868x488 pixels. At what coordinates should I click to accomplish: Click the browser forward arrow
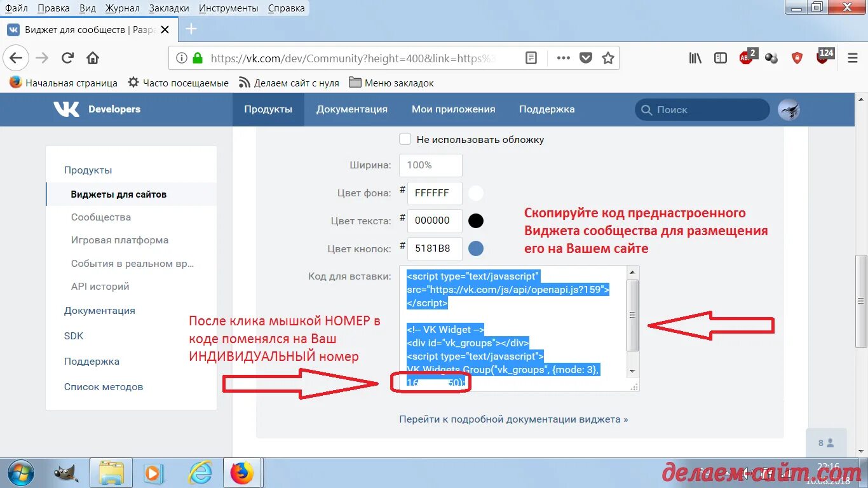point(42,58)
